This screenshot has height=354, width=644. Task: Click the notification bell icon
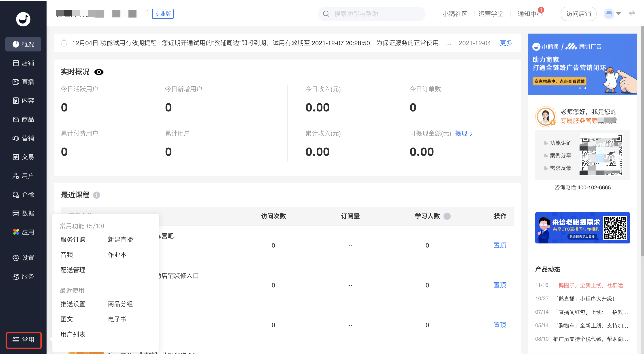point(64,43)
